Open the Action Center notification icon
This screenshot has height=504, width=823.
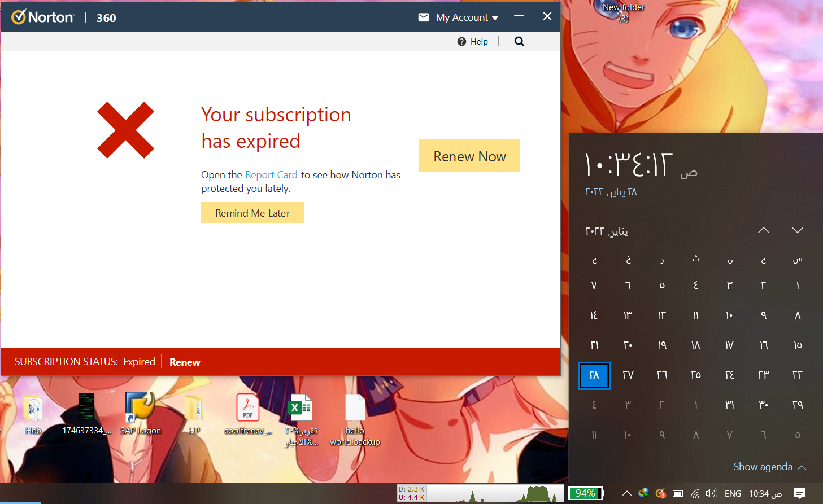tap(800, 493)
